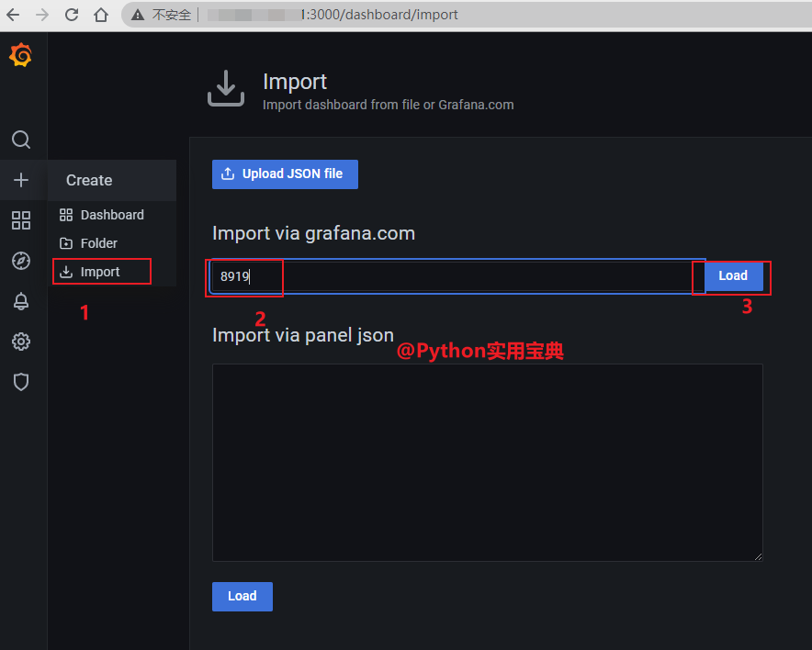Click the browser home icon
The height and width of the screenshot is (650, 812).
101,15
